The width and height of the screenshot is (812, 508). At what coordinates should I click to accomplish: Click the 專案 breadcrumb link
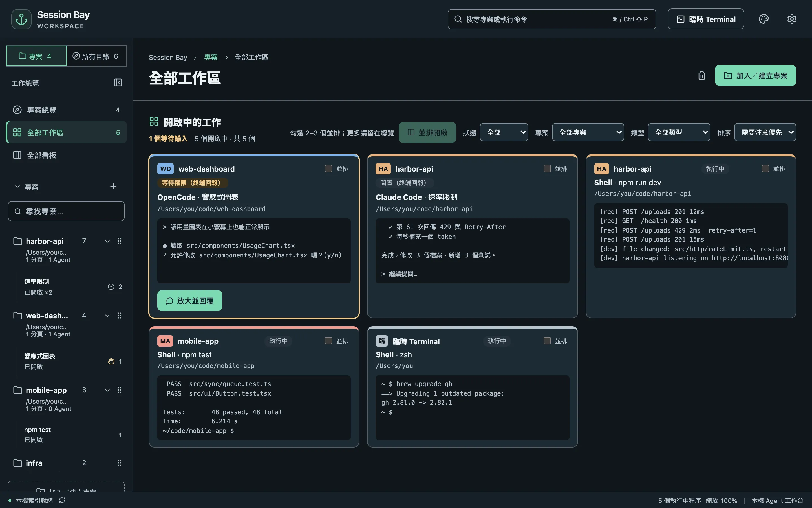pos(211,58)
